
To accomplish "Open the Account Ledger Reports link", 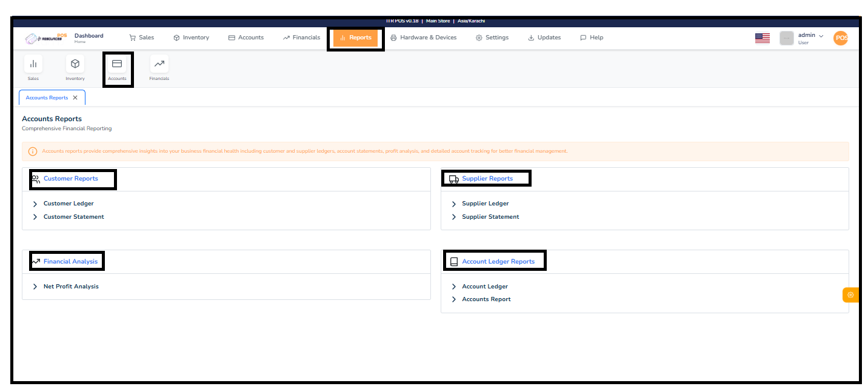I will click(498, 261).
